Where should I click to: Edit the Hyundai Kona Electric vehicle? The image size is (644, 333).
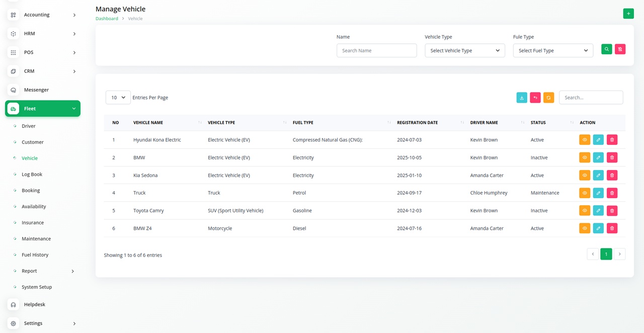[x=598, y=140]
